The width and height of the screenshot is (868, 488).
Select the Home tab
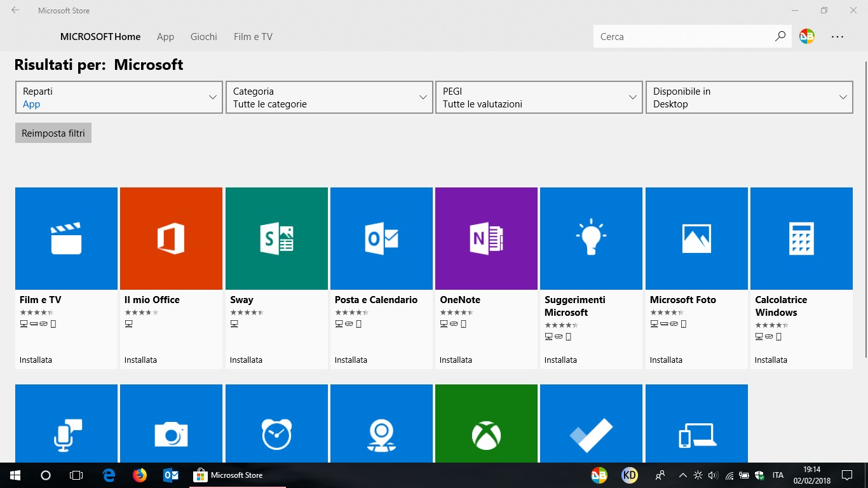128,37
